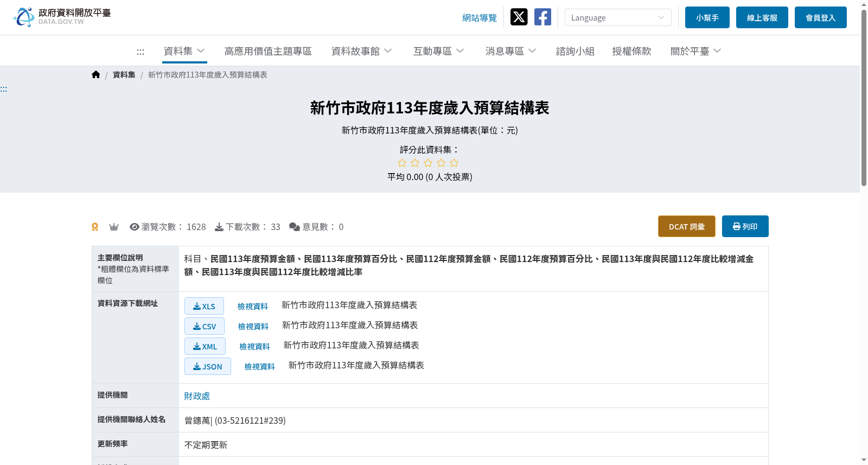Click the 線上客服 button

click(762, 17)
